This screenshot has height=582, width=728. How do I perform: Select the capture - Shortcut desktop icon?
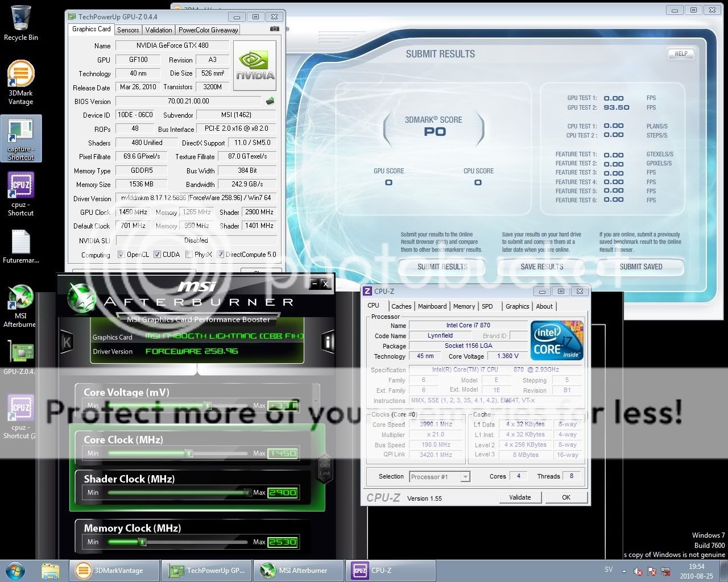(x=21, y=139)
